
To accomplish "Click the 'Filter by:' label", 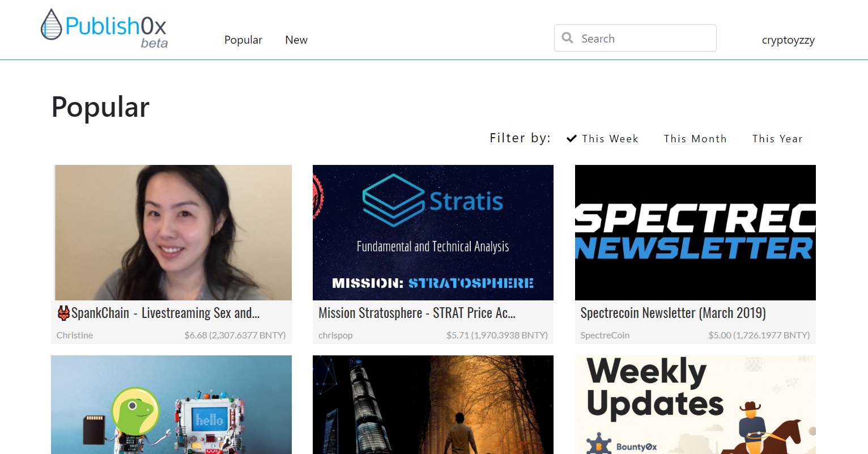I will click(520, 138).
